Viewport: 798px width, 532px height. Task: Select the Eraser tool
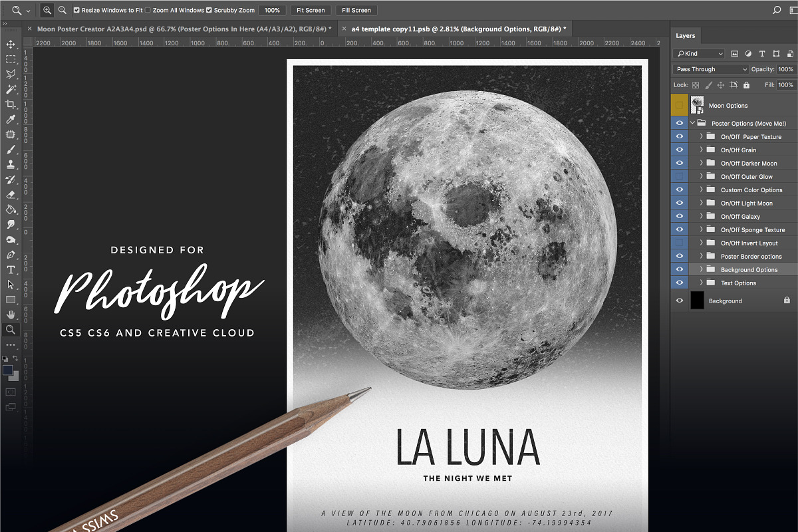click(11, 195)
